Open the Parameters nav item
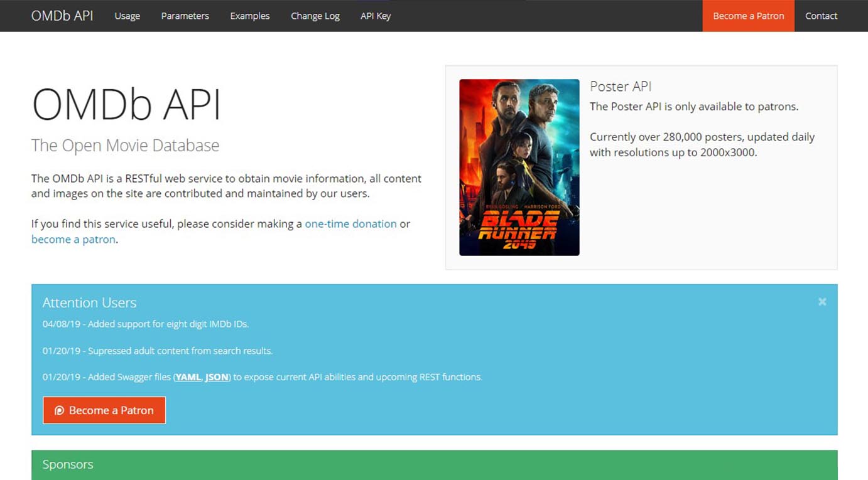The image size is (868, 480). pos(185,16)
